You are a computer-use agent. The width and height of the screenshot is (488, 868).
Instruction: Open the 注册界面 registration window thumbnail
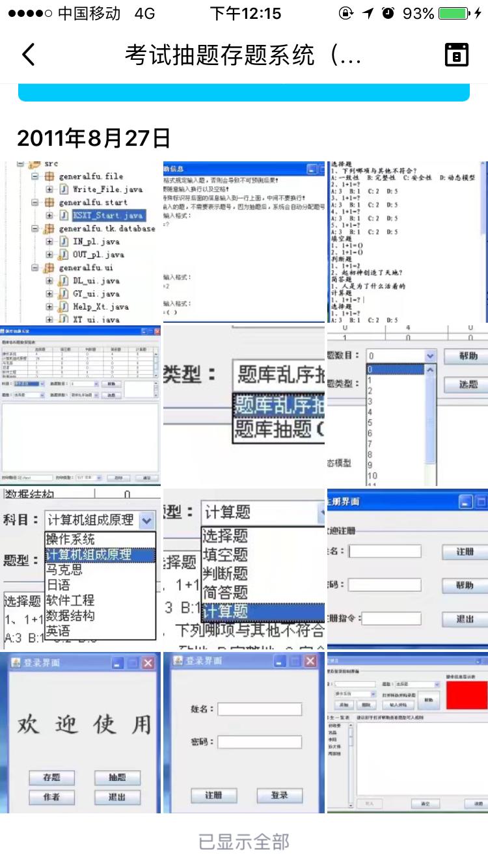407,569
